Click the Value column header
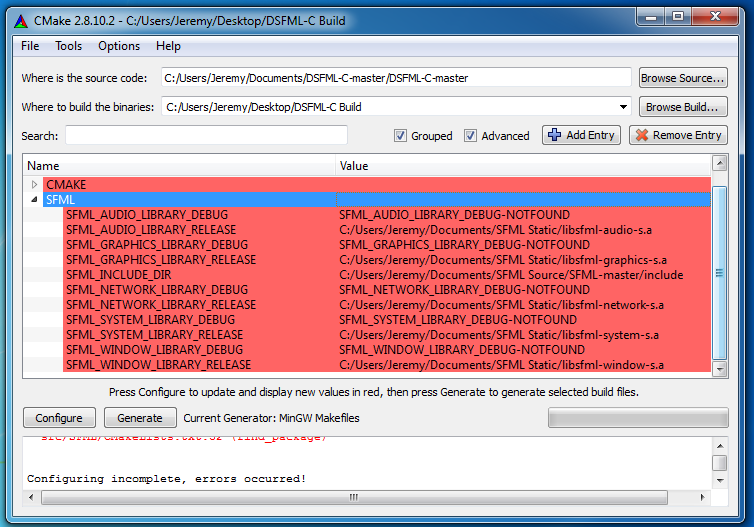This screenshot has width=754, height=527. [523, 166]
